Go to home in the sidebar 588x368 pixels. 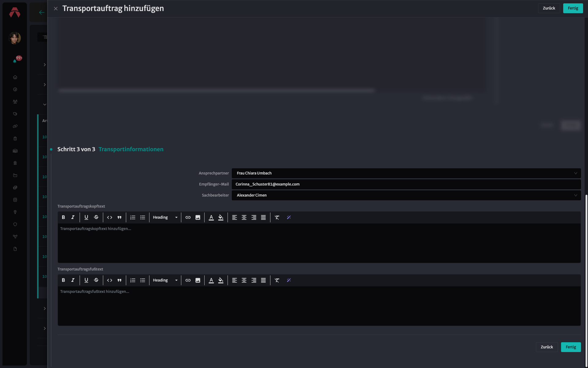(x=15, y=77)
